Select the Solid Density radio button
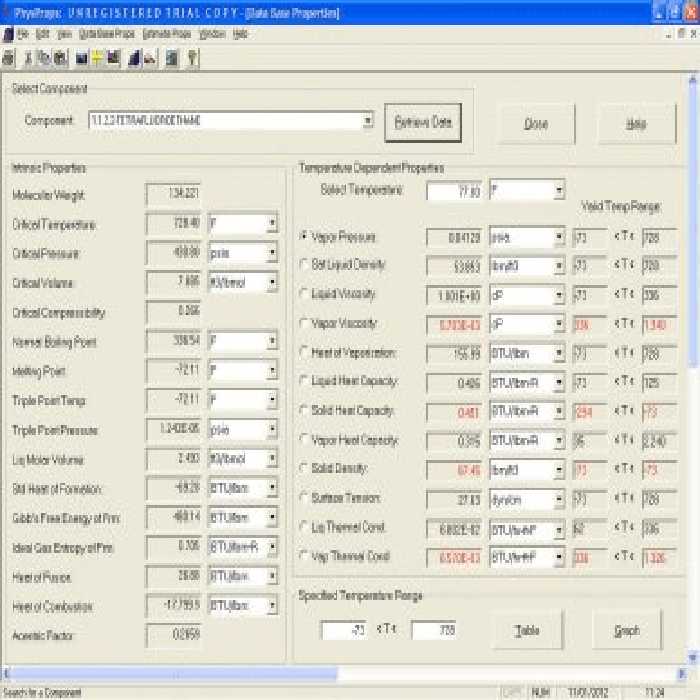Screen dimensions: 700x700 [x=304, y=468]
